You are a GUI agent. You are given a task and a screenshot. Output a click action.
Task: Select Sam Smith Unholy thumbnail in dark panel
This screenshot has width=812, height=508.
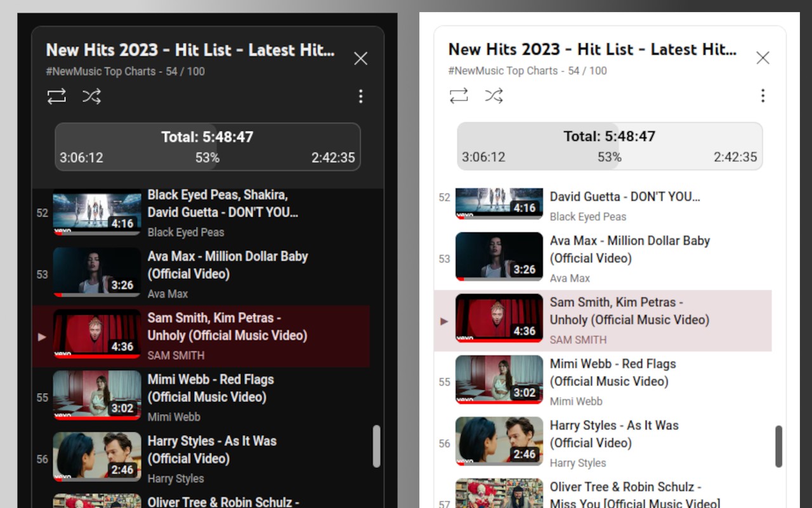(x=97, y=334)
